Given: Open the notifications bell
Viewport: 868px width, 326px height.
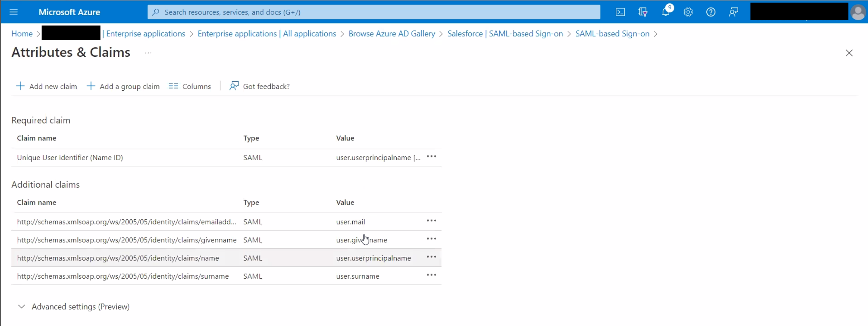Looking at the screenshot, I should point(666,12).
